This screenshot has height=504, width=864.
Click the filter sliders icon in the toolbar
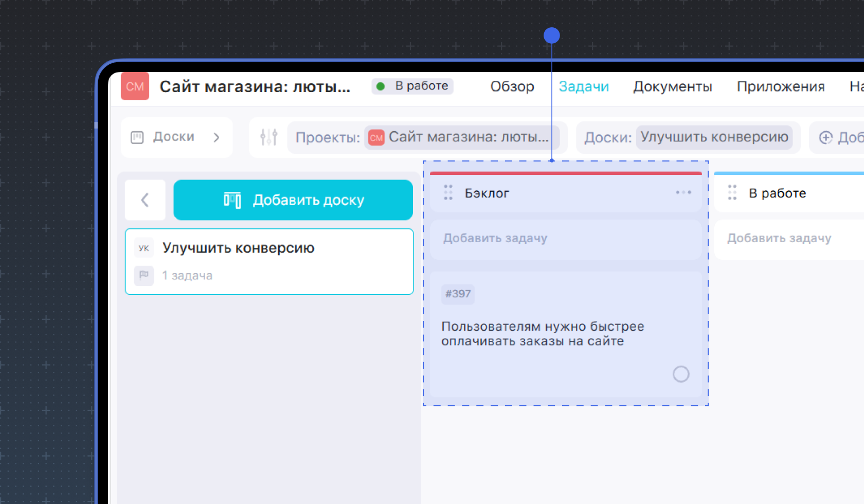pyautogui.click(x=268, y=137)
